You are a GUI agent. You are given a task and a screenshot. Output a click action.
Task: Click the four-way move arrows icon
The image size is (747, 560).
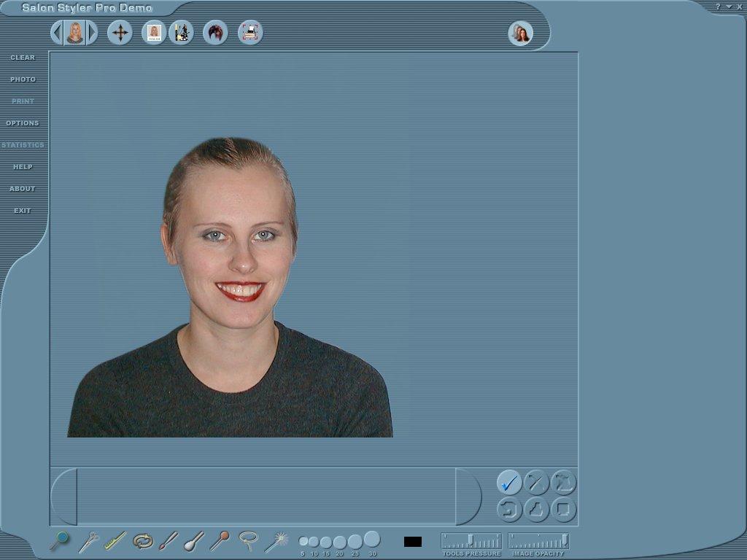point(120,33)
